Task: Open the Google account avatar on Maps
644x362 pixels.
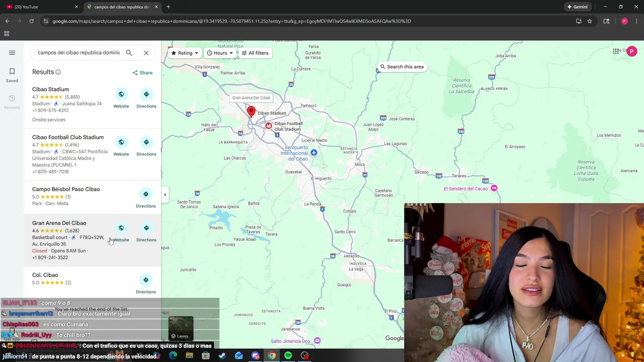Action: (x=632, y=51)
